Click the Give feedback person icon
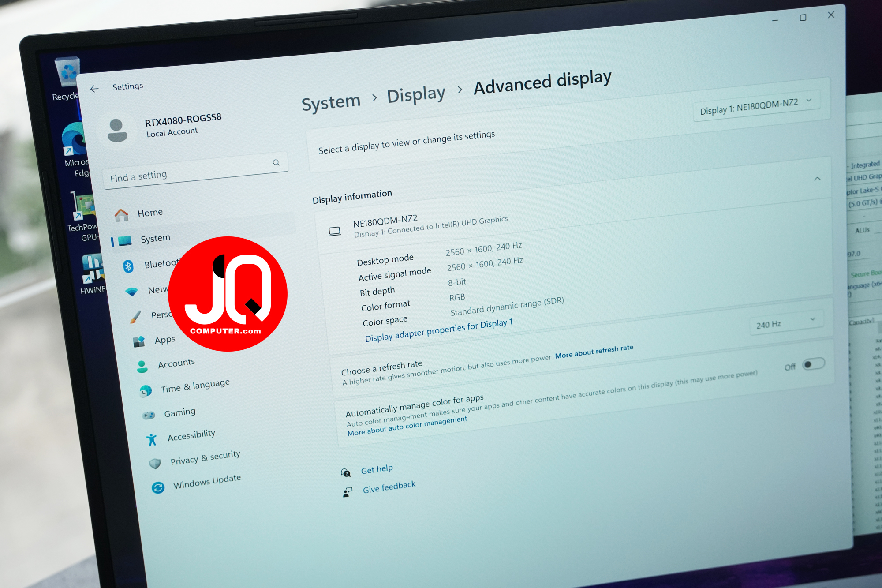882x588 pixels. click(348, 492)
